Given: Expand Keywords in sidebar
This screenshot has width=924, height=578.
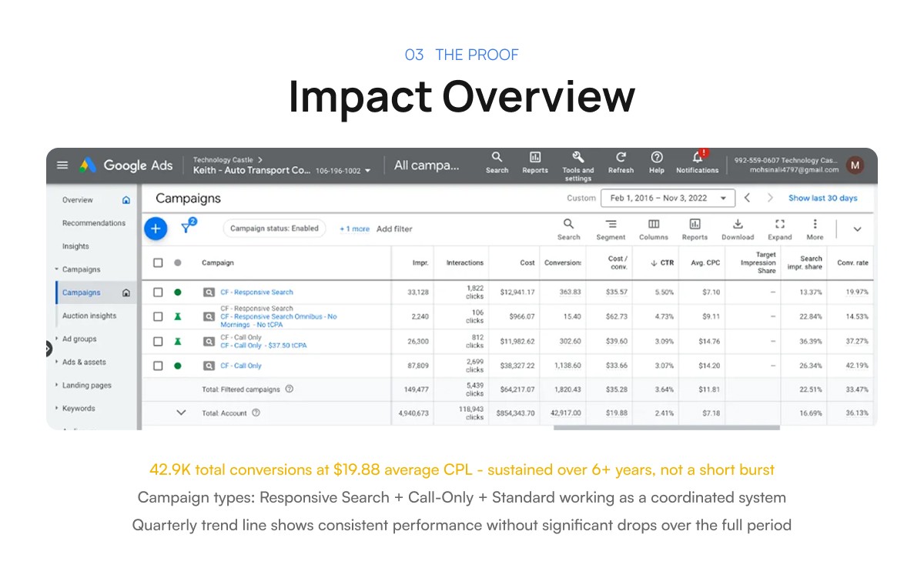Looking at the screenshot, I should click(57, 409).
